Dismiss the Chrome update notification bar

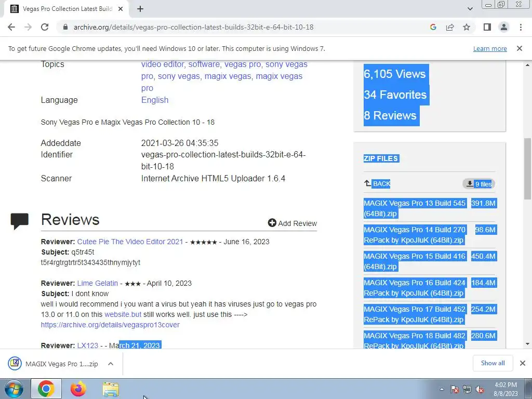click(520, 48)
